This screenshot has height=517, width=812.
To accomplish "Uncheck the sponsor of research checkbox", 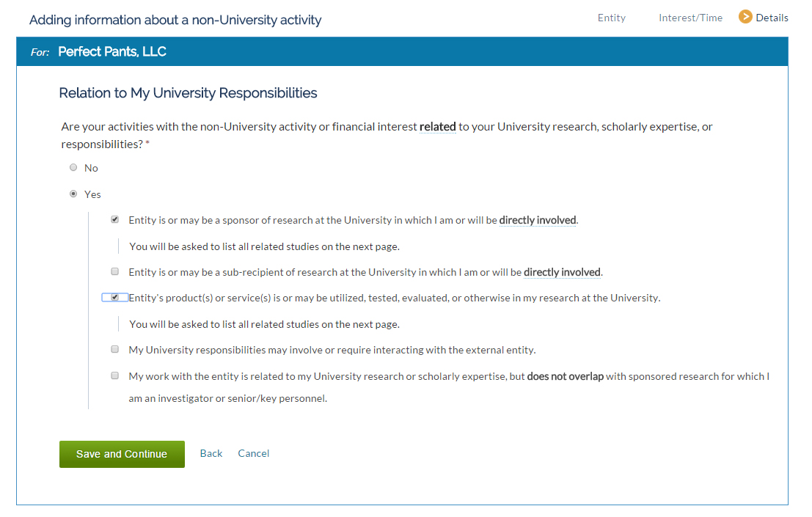I will coord(115,219).
